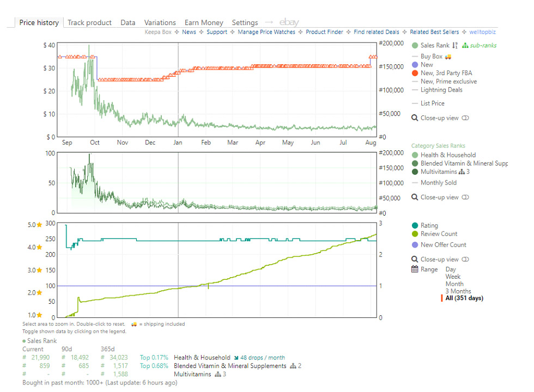Viewport: 534px width, 392px height.
Task: Toggle Close-up view for category sales ranks
Action: tap(465, 198)
